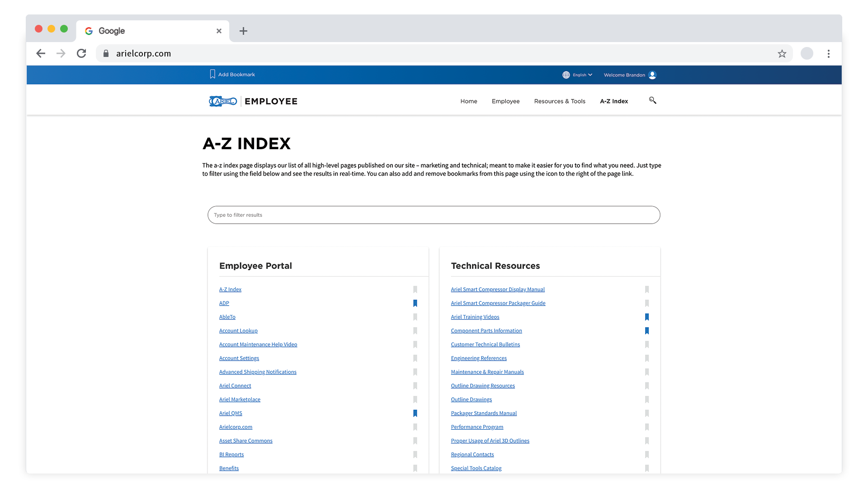Bookmark Ariel Smart Compressor Display Manual

pos(647,290)
